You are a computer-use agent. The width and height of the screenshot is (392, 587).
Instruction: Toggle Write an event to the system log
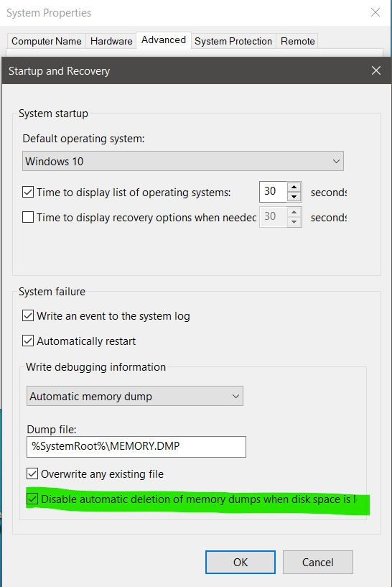[x=28, y=316]
